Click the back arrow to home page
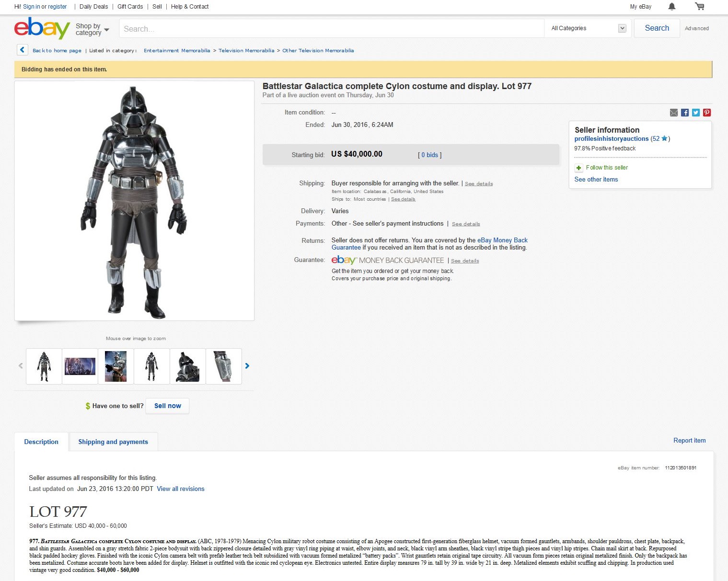This screenshot has height=581, width=728. pyautogui.click(x=22, y=50)
